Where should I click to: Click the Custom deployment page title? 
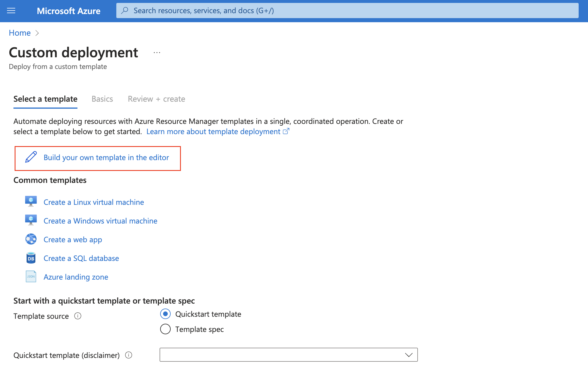(x=73, y=53)
